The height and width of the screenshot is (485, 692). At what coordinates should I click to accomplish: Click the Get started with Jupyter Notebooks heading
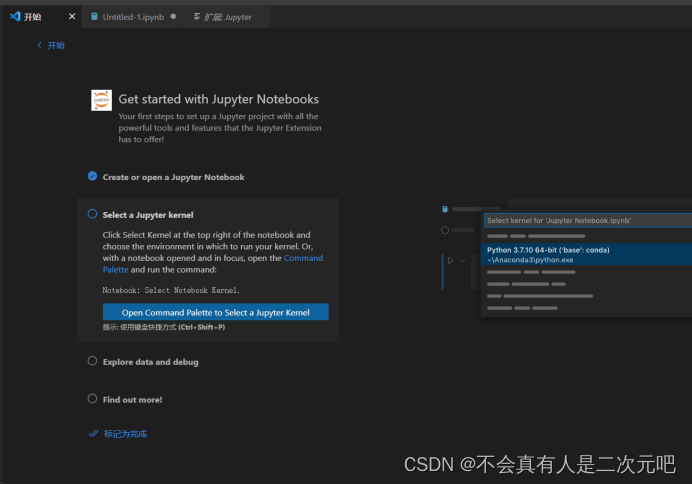coord(218,99)
